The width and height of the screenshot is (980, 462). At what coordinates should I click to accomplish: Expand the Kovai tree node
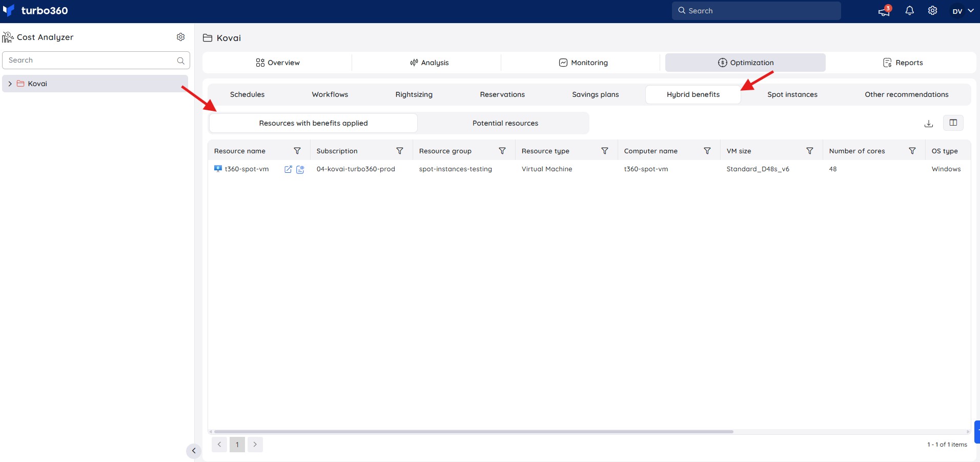click(x=10, y=84)
